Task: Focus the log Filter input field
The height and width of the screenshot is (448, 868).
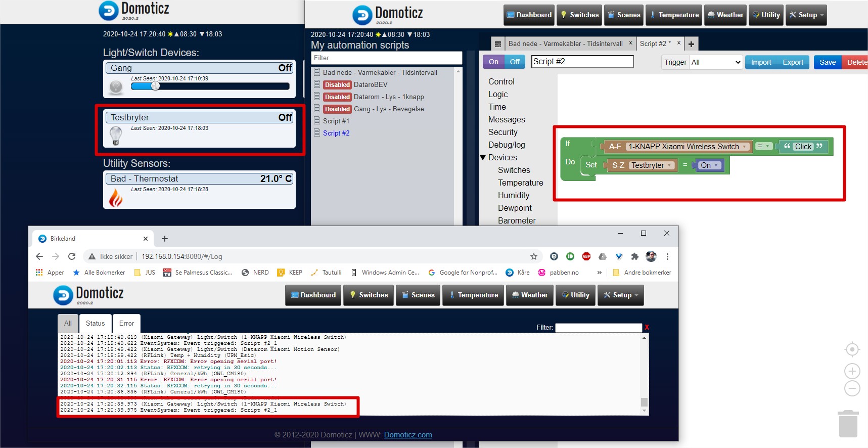Action: coord(599,328)
